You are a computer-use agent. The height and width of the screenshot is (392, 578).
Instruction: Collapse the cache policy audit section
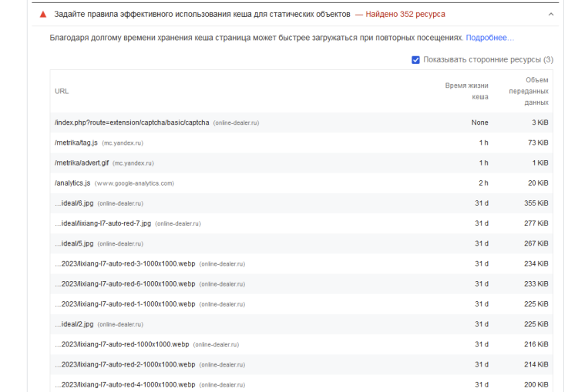pyautogui.click(x=550, y=15)
